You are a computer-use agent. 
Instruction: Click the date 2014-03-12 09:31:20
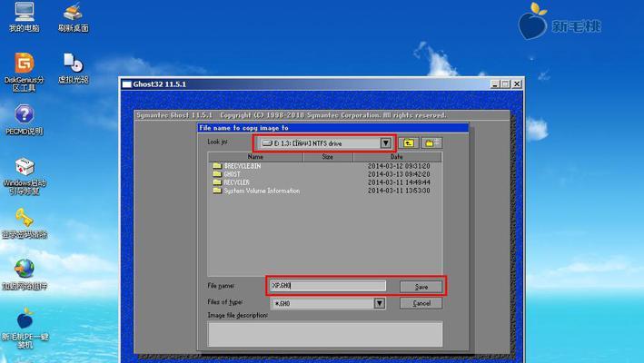399,166
